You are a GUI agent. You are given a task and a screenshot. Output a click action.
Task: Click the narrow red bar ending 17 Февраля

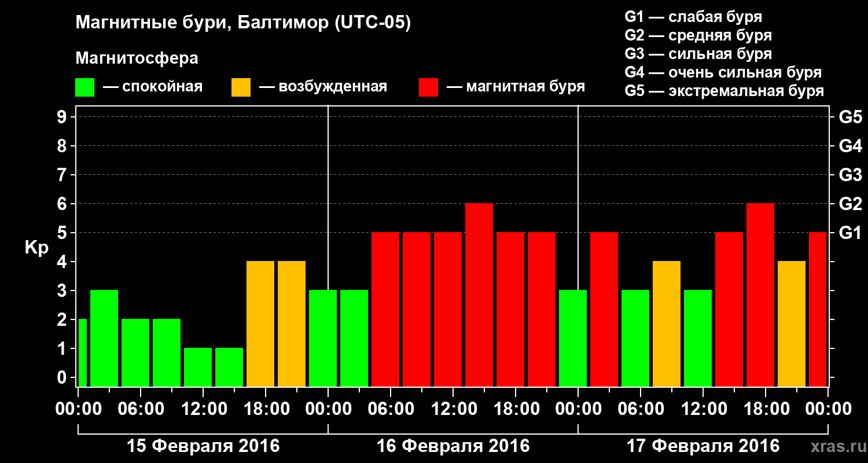[x=818, y=309]
